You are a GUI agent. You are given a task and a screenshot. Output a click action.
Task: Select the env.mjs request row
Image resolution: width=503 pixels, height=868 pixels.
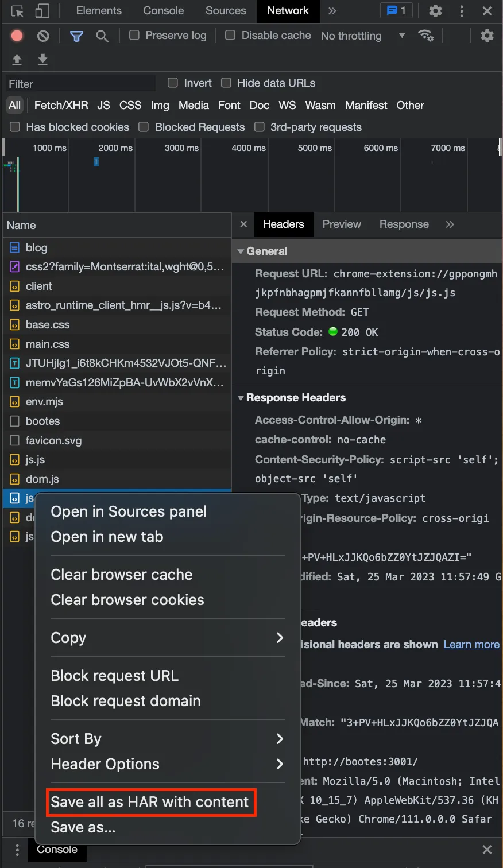116,401
